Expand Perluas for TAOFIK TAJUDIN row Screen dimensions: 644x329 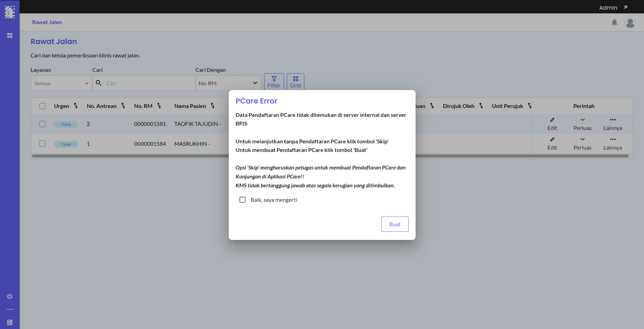(583, 124)
